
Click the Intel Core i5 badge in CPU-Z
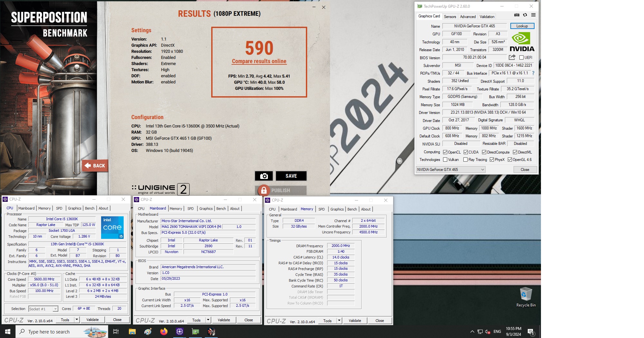[x=112, y=228]
